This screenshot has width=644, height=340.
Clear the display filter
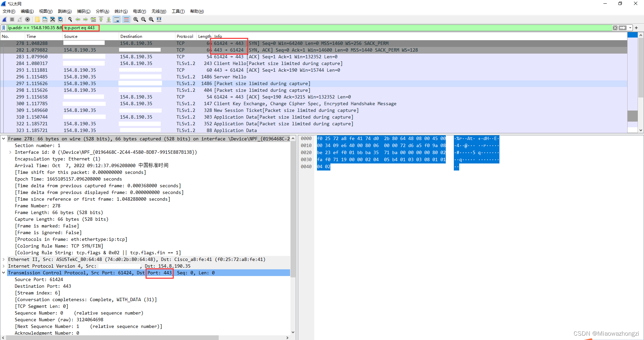tap(615, 28)
